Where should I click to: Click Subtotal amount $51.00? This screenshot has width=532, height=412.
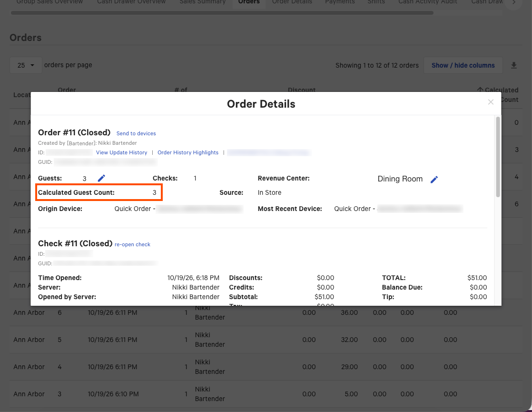[324, 297]
